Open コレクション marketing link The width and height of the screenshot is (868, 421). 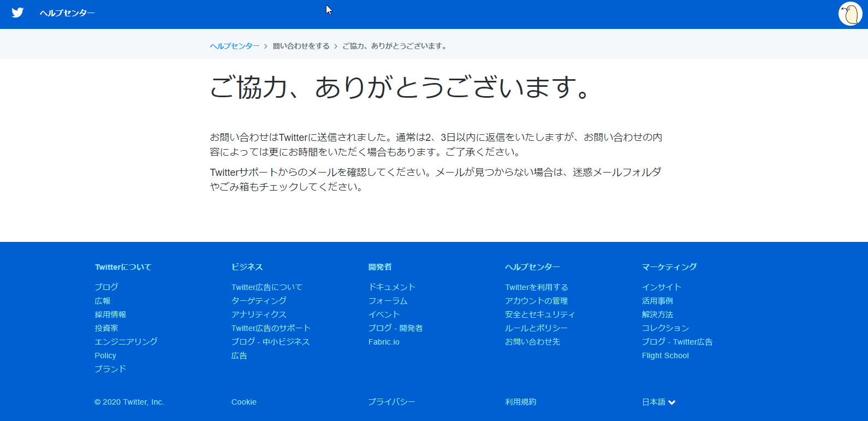click(665, 328)
